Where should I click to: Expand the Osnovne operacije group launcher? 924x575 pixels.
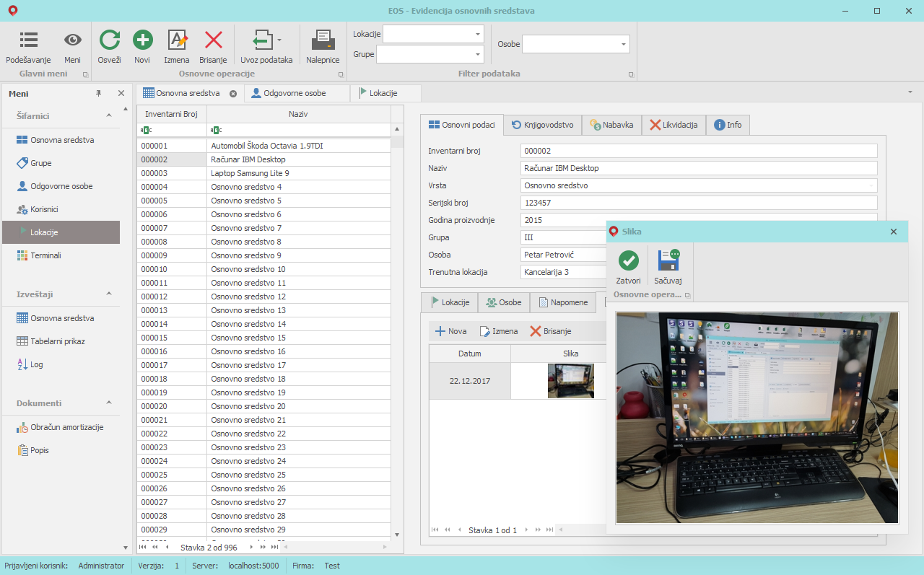(341, 74)
